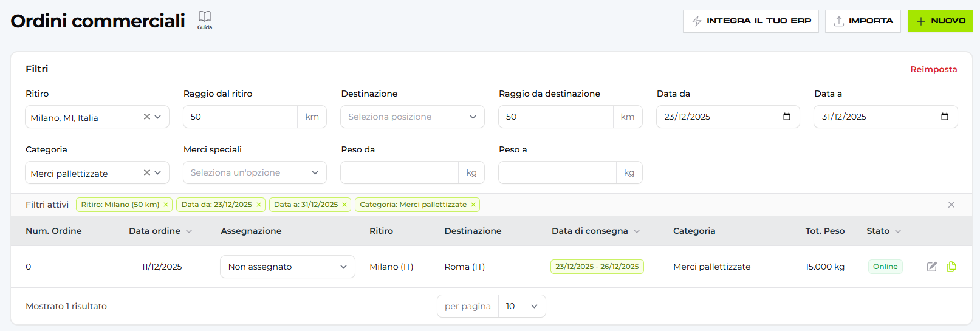The width and height of the screenshot is (980, 331).
Task: Edit order row with pencil icon
Action: 931,267
